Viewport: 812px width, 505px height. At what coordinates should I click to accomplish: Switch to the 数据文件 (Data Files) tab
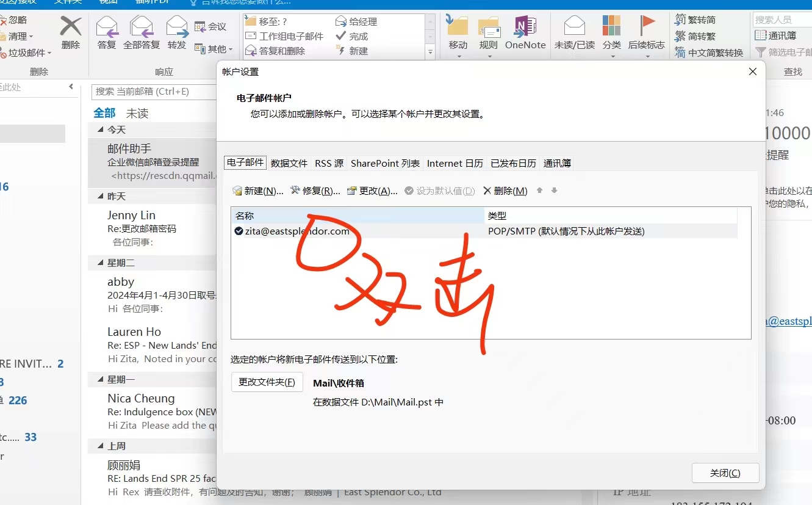[289, 163]
